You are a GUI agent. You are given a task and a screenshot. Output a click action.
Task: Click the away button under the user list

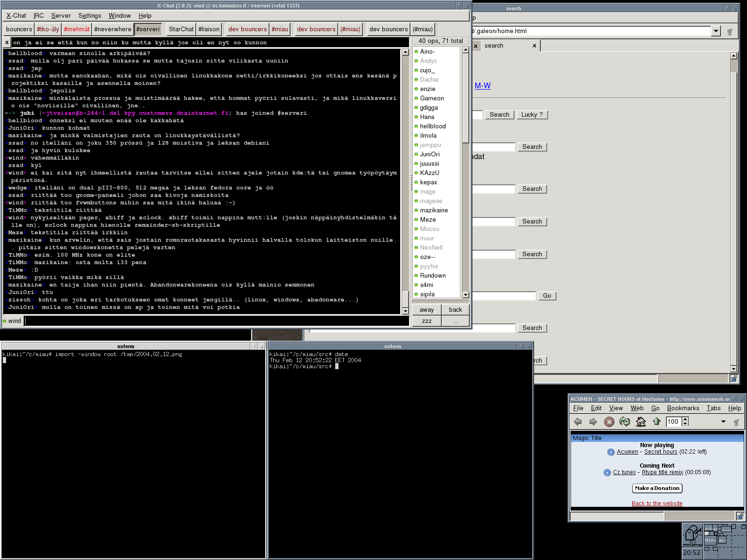427,309
